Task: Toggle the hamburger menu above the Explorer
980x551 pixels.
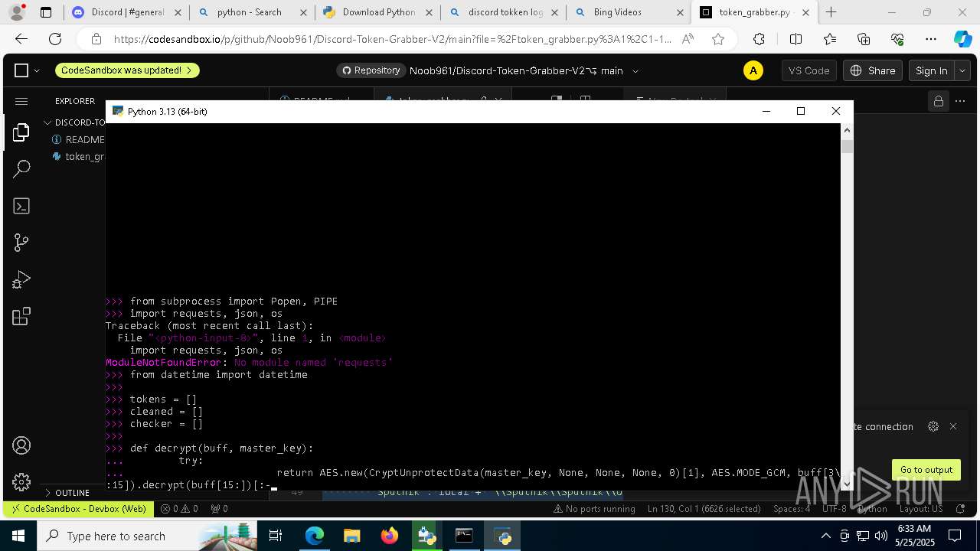Action: 21,101
